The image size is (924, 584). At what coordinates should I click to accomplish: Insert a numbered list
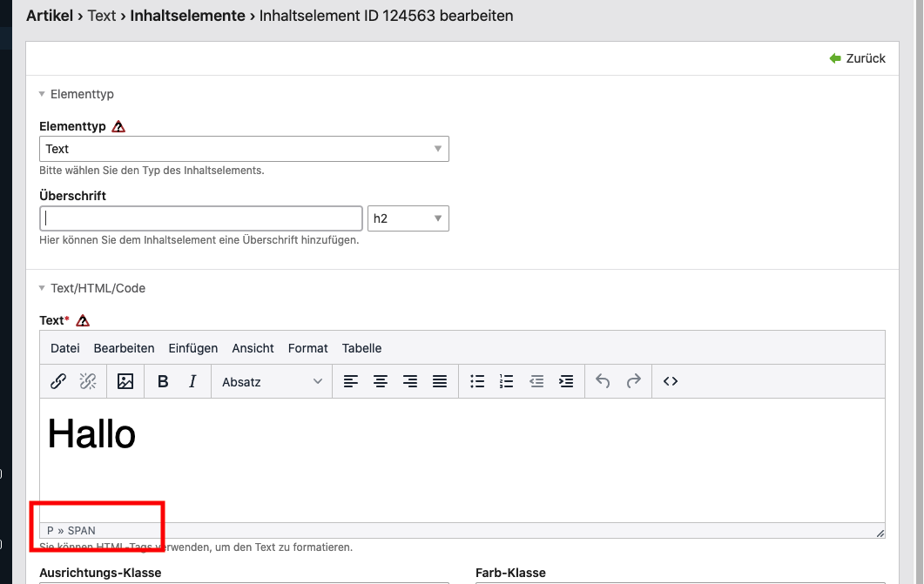point(507,381)
